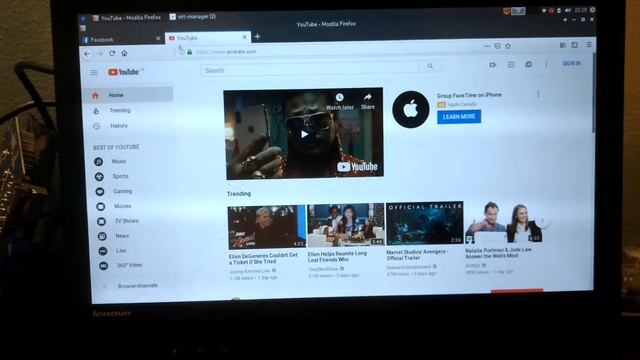Go back with Firefox back arrow
This screenshot has height=360, width=640.
[87, 53]
